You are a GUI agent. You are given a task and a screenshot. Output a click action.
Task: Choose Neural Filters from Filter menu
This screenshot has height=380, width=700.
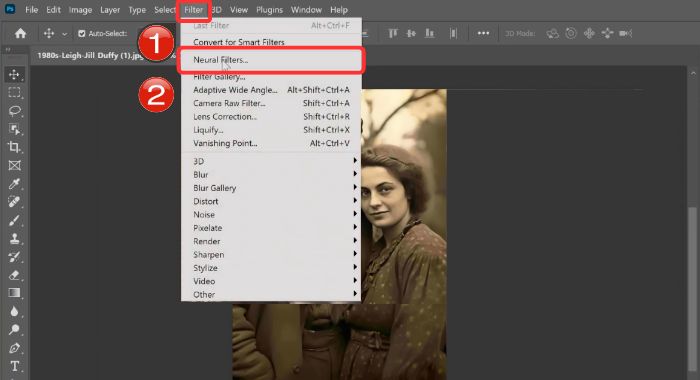click(271, 60)
